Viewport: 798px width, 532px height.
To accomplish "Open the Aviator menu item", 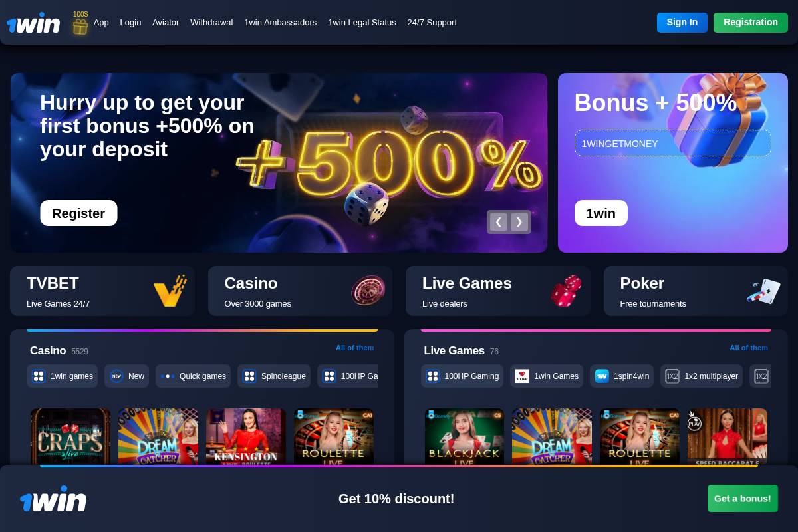I will [166, 22].
